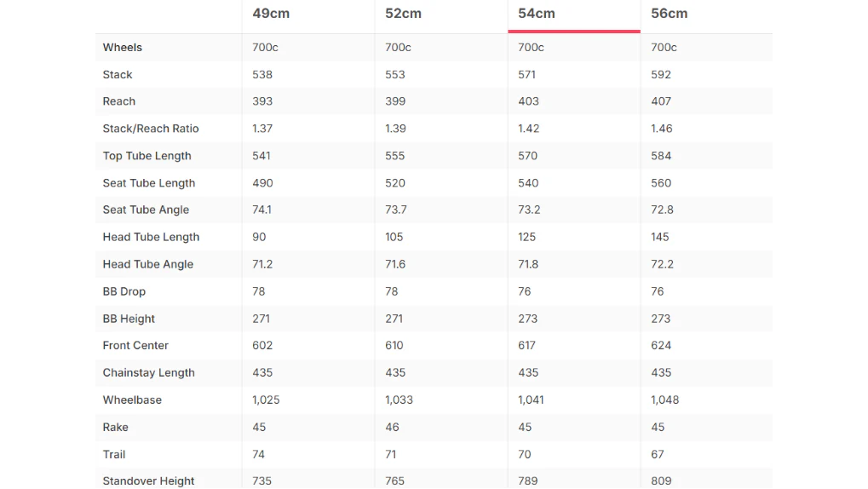Image resolution: width=868 pixels, height=489 pixels.
Task: Click the Trail row label
Action: tap(114, 455)
